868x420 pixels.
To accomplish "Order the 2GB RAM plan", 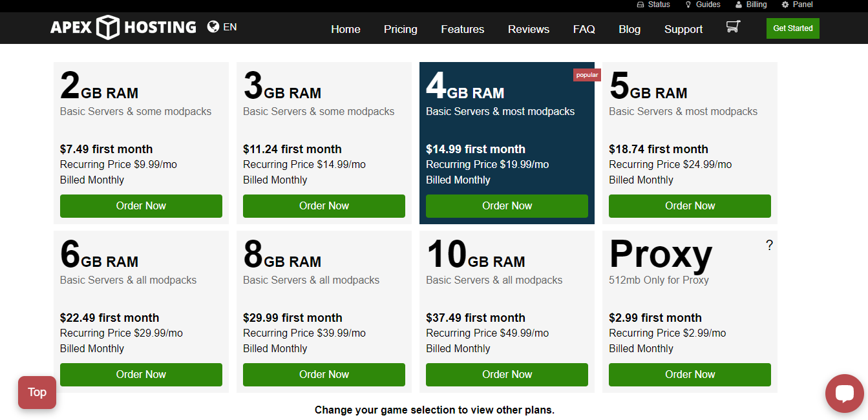I will [141, 206].
